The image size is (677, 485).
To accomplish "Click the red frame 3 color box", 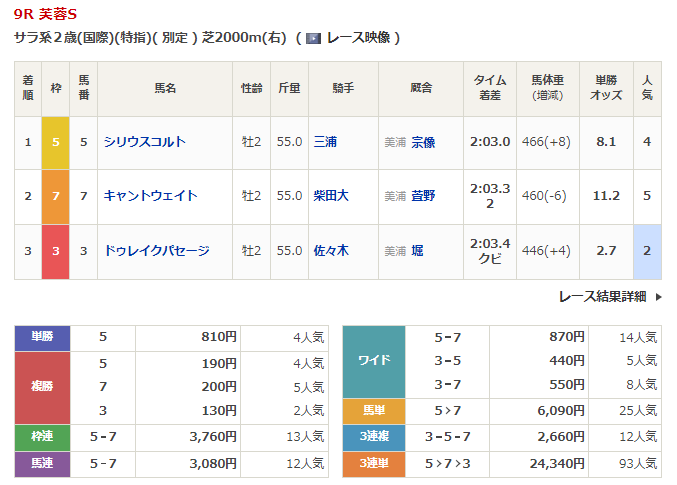I will coord(56,250).
